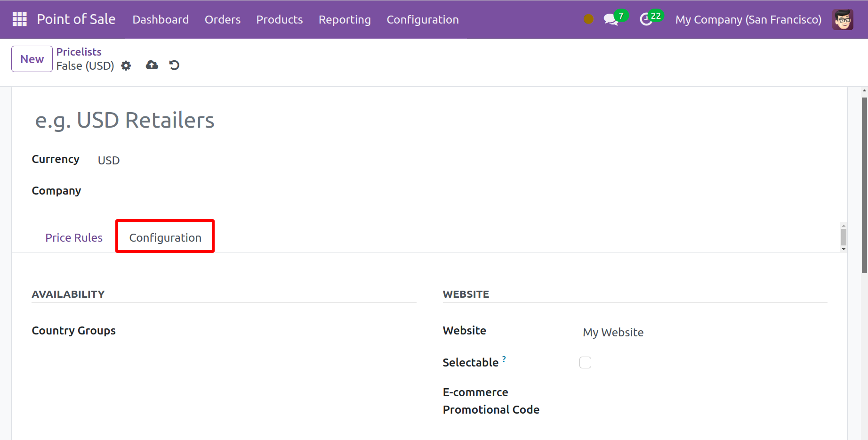Select the Configuration tab in the form

pyautogui.click(x=165, y=237)
